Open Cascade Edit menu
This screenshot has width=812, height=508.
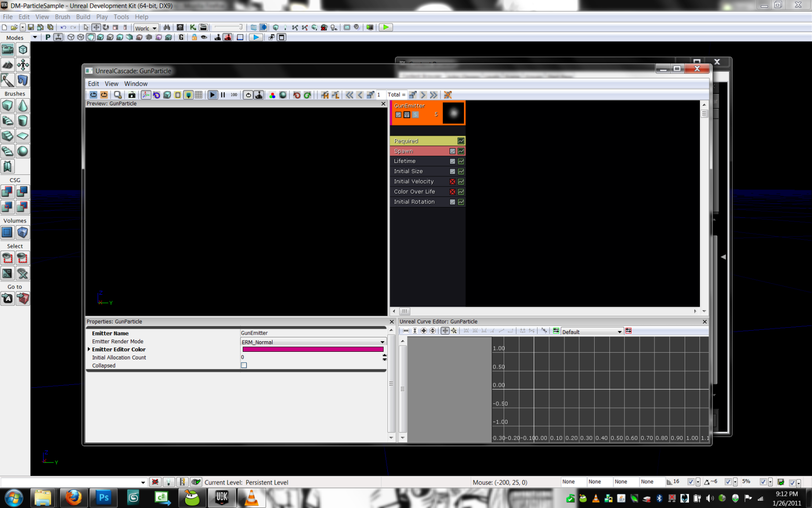tap(93, 83)
